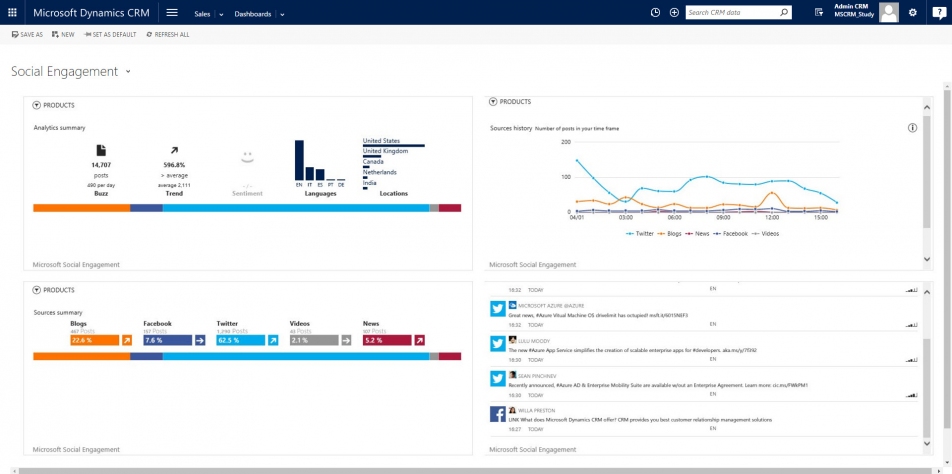This screenshot has height=474, width=952.
Task: Open the Dashboards menu item
Action: (x=252, y=14)
